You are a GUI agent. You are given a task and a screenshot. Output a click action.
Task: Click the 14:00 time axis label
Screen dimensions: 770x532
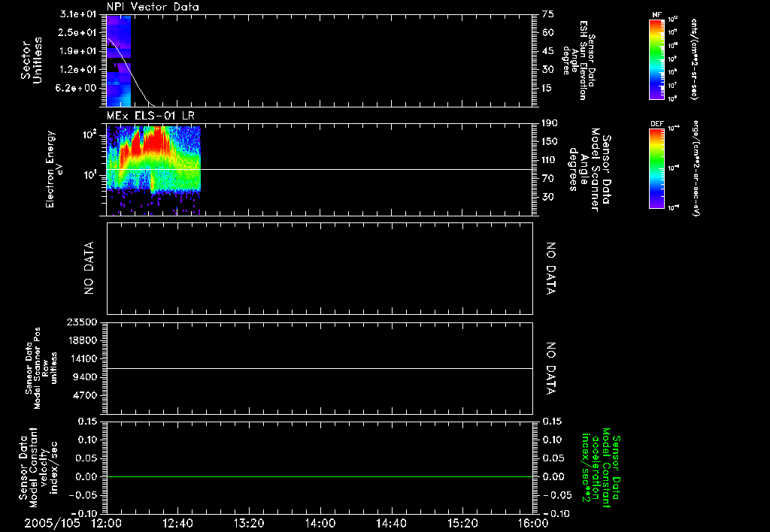(x=320, y=523)
